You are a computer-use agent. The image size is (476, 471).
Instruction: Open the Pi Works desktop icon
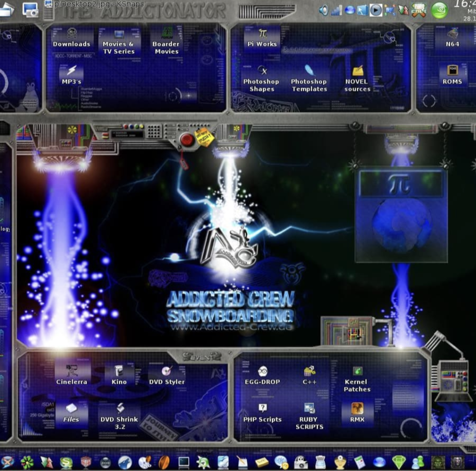tap(262, 38)
